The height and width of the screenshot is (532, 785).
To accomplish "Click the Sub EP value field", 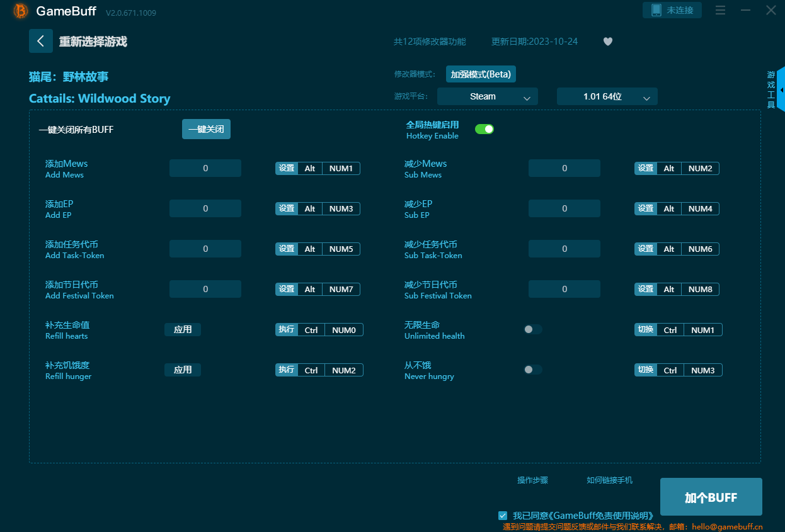I will [564, 208].
